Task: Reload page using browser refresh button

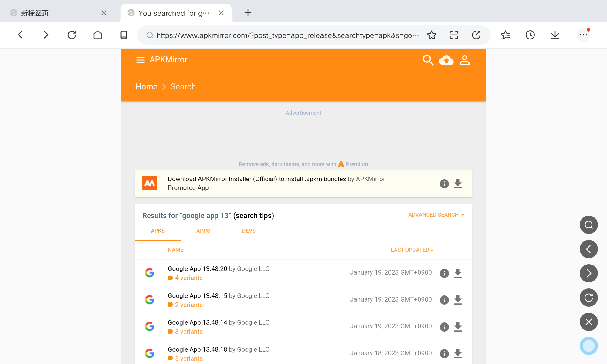Action: click(x=72, y=35)
